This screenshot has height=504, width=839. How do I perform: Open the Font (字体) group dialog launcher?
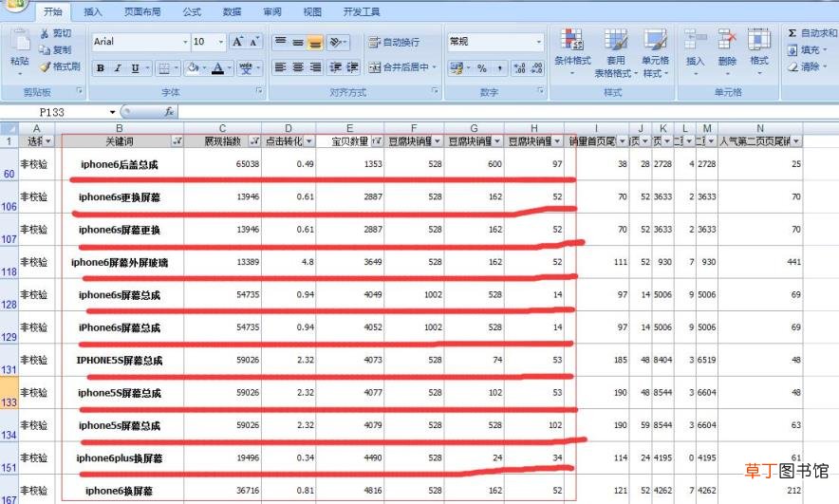click(x=259, y=91)
